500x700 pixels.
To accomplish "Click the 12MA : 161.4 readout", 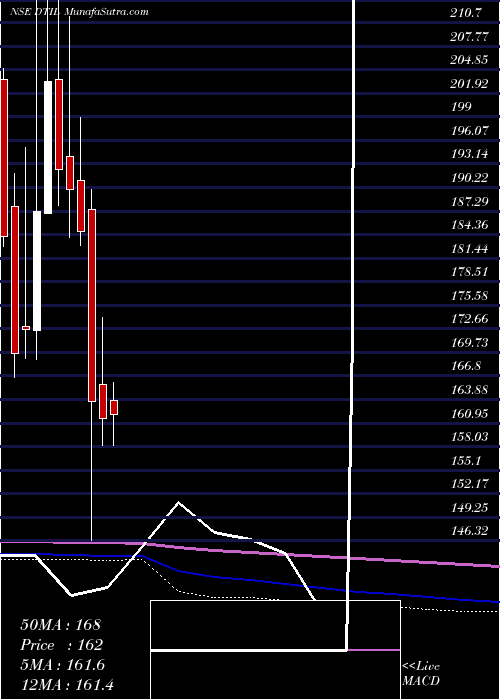I will pos(68,685).
